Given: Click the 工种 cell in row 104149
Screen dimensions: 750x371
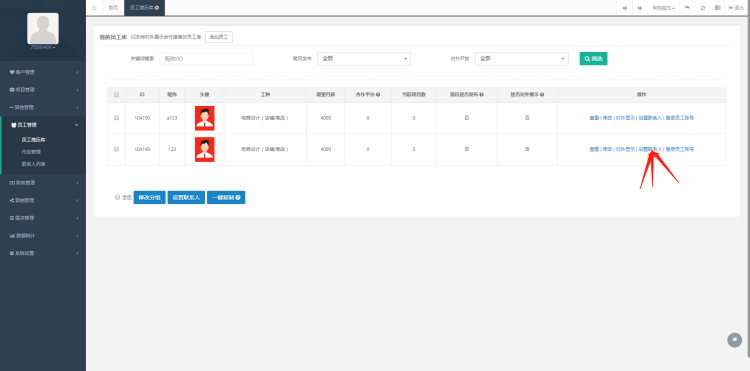Looking at the screenshot, I should 265,150.
